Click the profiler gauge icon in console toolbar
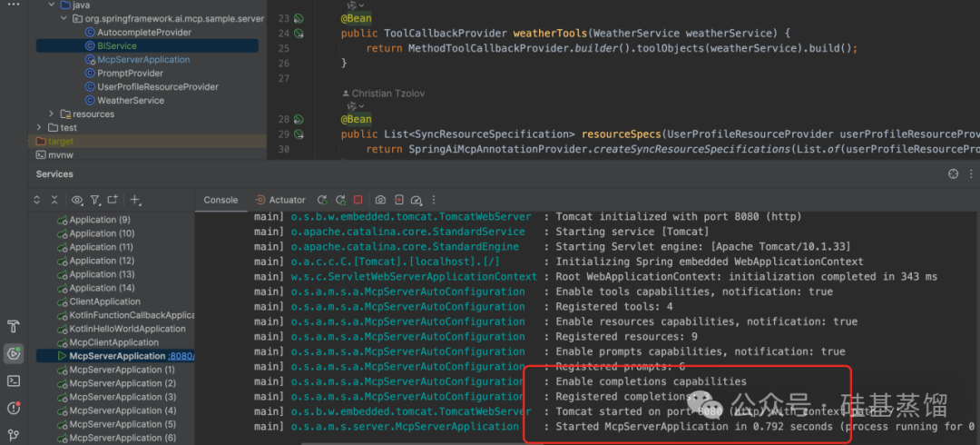The width and height of the screenshot is (980, 445). (416, 200)
